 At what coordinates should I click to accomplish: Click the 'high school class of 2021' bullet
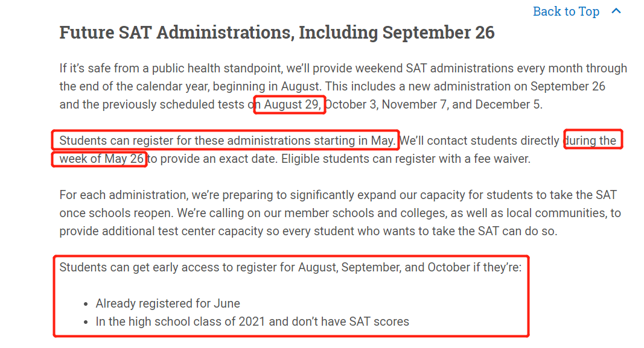click(x=252, y=321)
